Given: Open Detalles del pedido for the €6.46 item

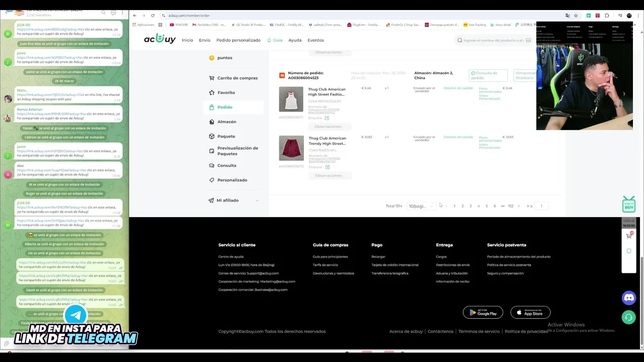Looking at the screenshot, I should pos(458,88).
